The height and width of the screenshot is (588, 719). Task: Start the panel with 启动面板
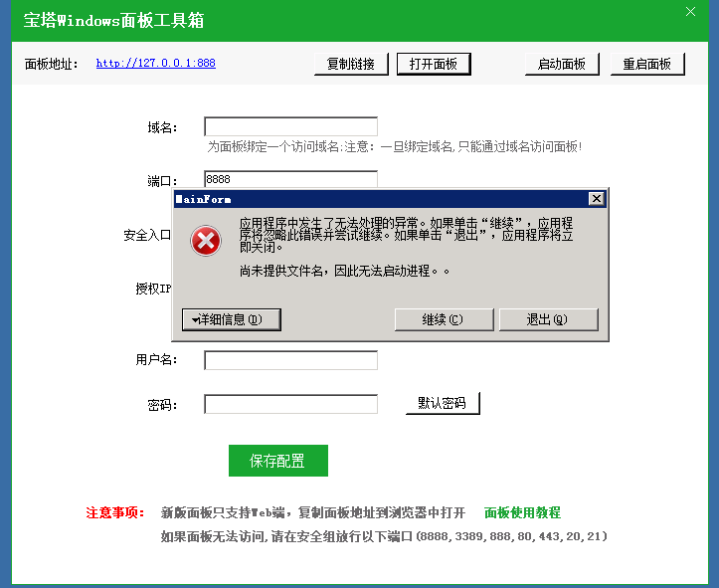click(x=562, y=64)
